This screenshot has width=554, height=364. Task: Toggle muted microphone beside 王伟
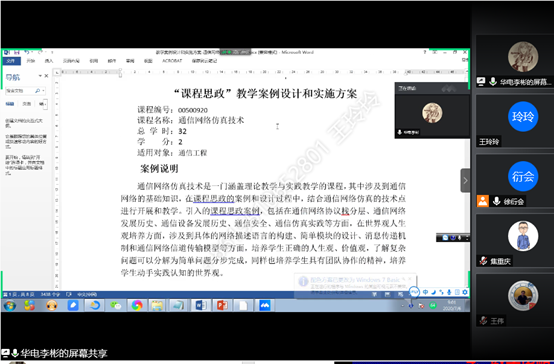(x=483, y=321)
